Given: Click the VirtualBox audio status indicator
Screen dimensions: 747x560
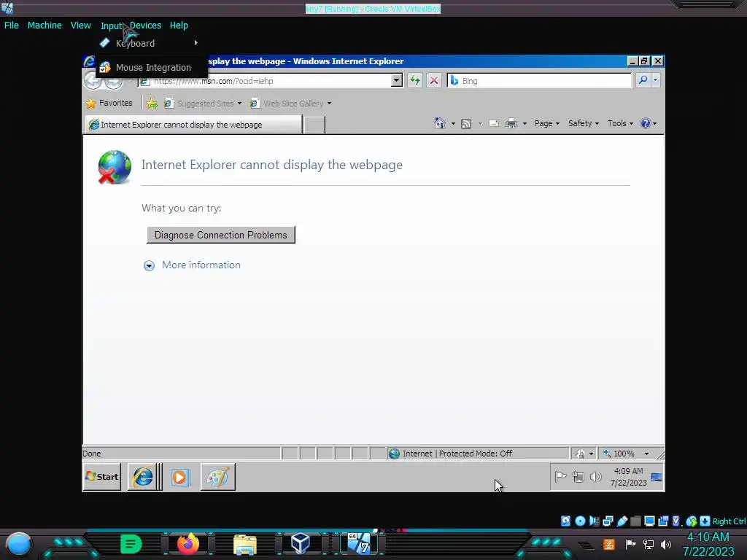Looking at the screenshot, I should click(594, 521).
